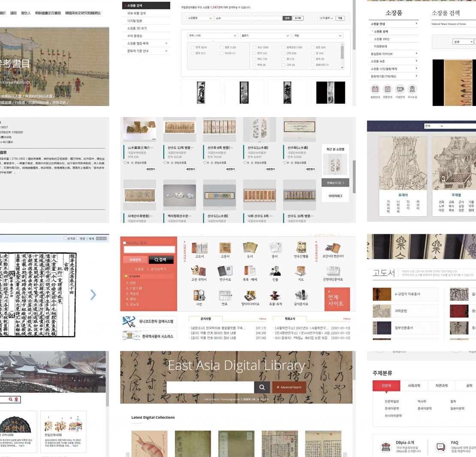Image resolution: width=476 pixels, height=457 pixels.
Task: Expand the 출토지 filter dropdown
Action: (x=265, y=36)
